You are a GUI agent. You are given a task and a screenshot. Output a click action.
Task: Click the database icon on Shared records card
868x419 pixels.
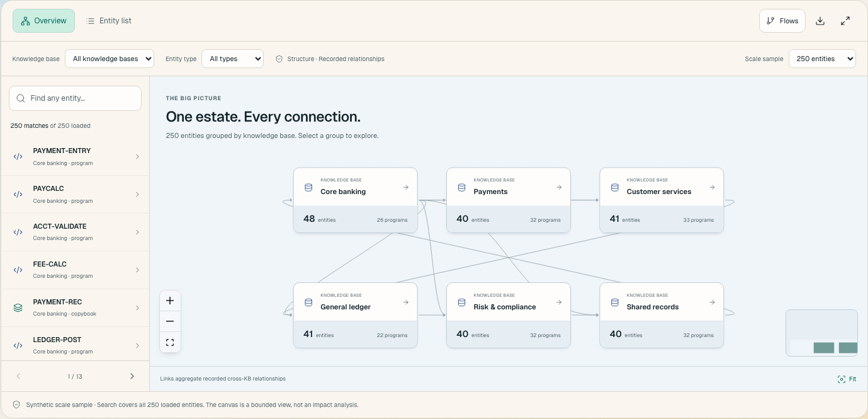(614, 302)
